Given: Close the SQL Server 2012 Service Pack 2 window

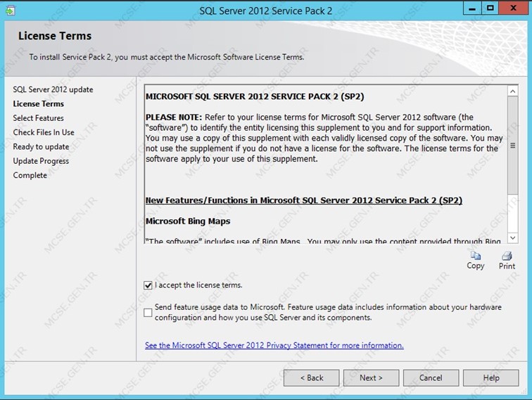Looking at the screenshot, I should tap(513, 8).
